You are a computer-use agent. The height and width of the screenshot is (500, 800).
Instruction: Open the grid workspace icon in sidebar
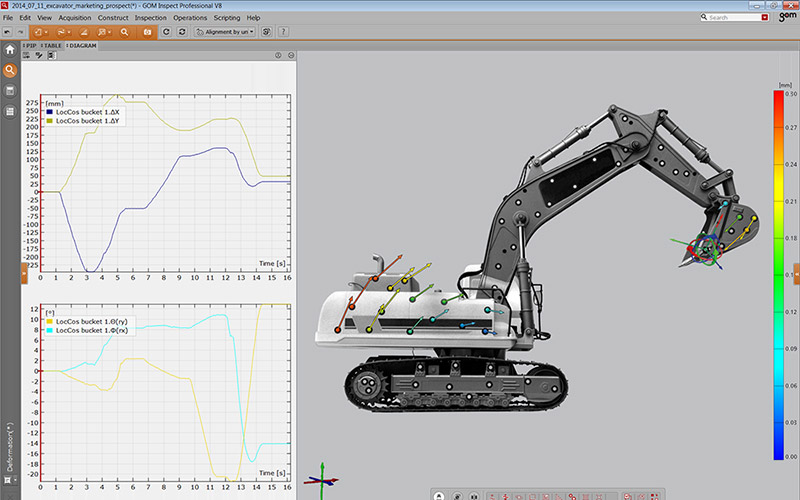(x=10, y=112)
